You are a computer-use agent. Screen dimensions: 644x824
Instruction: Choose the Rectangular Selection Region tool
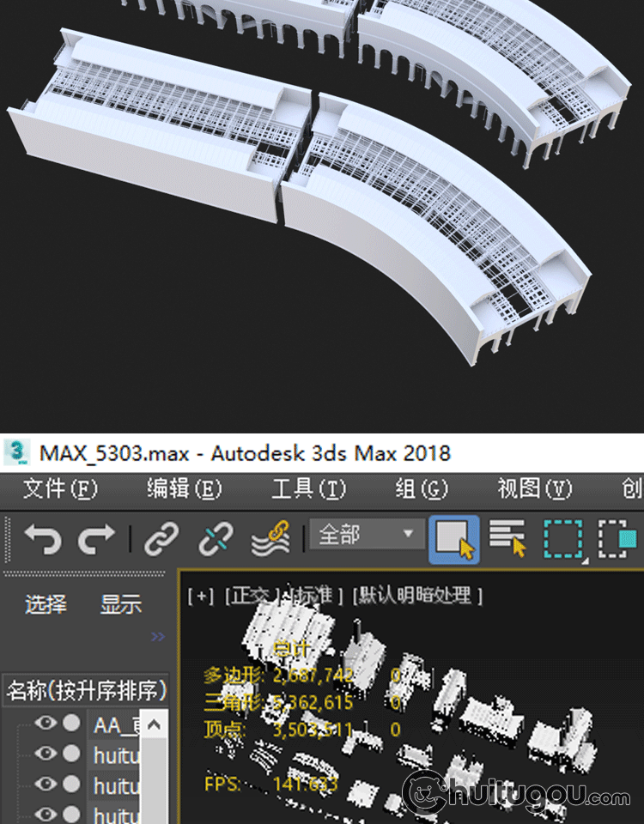563,539
